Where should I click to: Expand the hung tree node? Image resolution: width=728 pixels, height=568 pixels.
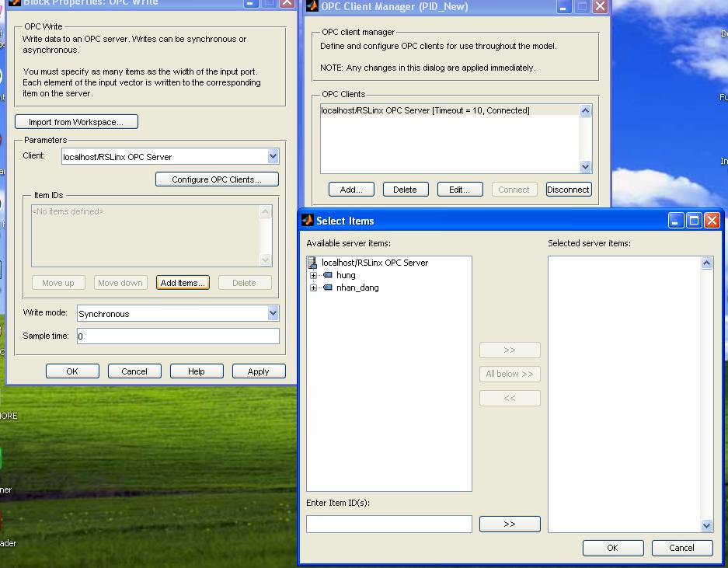[313, 275]
